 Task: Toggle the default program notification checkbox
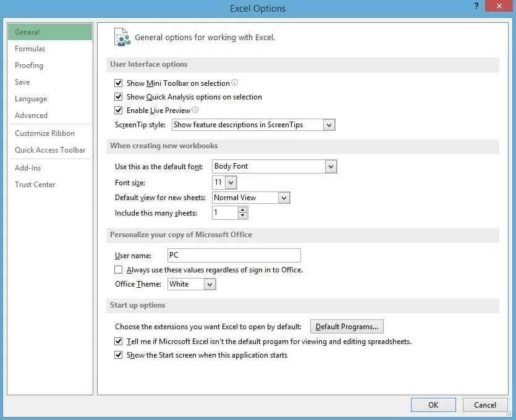pyautogui.click(x=118, y=342)
